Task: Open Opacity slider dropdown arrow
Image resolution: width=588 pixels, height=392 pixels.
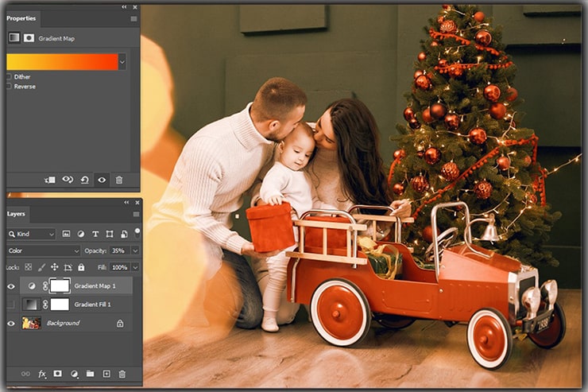Action: point(135,250)
